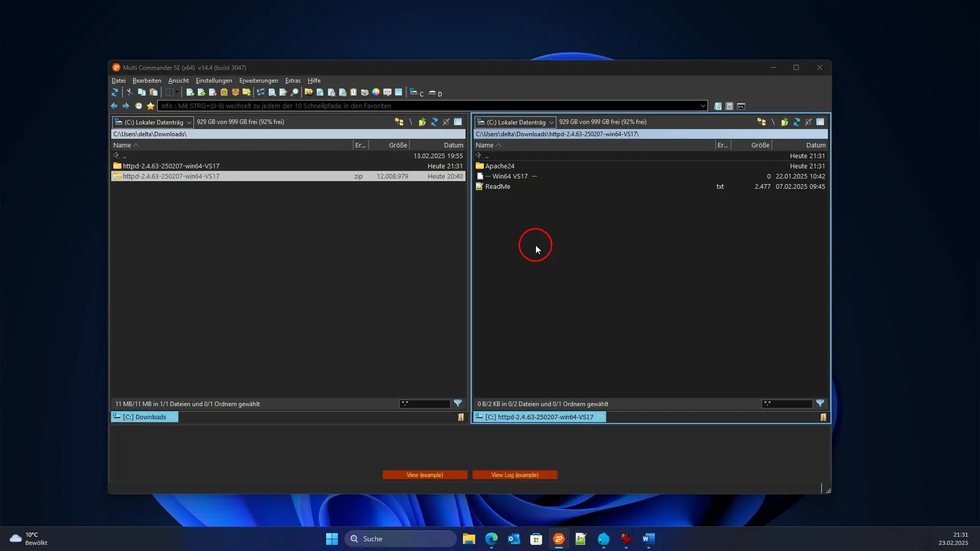Click refresh arrows icon in right panel
The image size is (980, 551).
click(796, 122)
